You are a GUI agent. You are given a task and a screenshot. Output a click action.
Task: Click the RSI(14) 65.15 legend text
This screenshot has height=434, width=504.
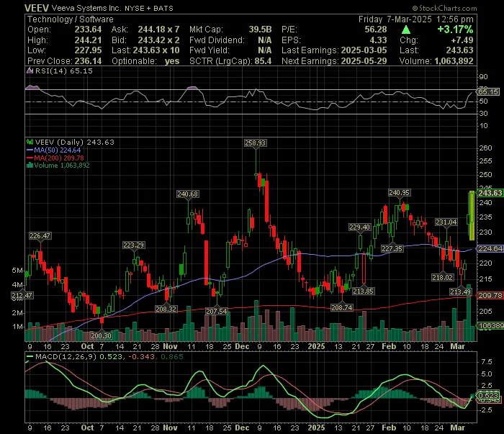tap(63, 71)
